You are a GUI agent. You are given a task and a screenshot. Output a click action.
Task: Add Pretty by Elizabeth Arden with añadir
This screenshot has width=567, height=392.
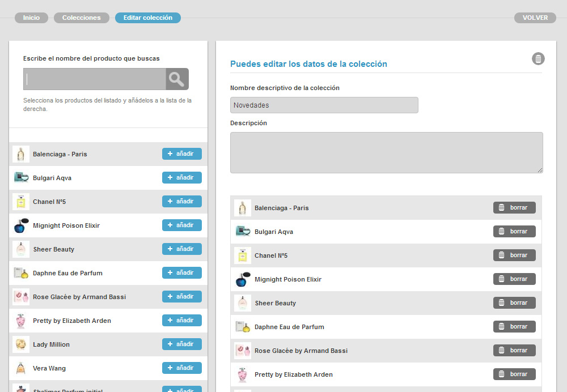(182, 321)
